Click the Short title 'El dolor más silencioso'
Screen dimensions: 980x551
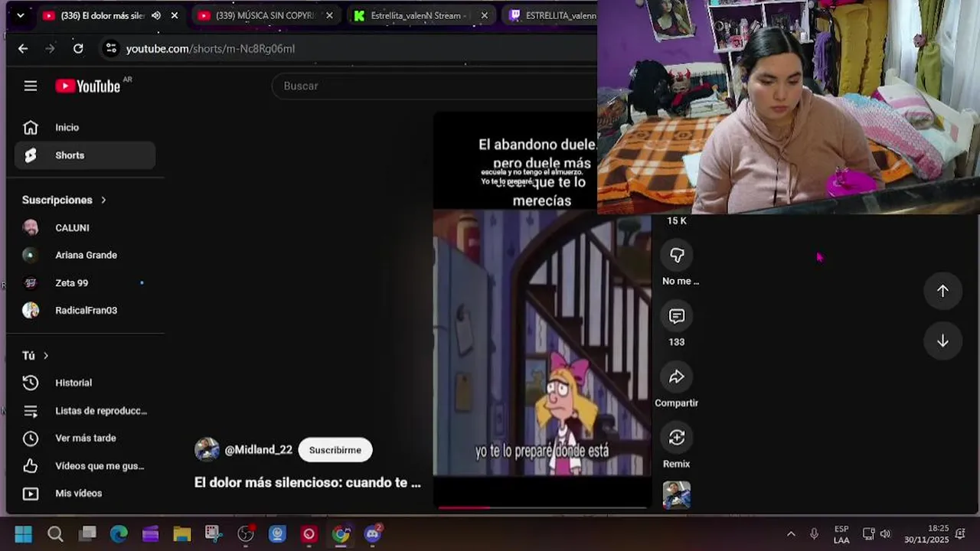tap(308, 483)
